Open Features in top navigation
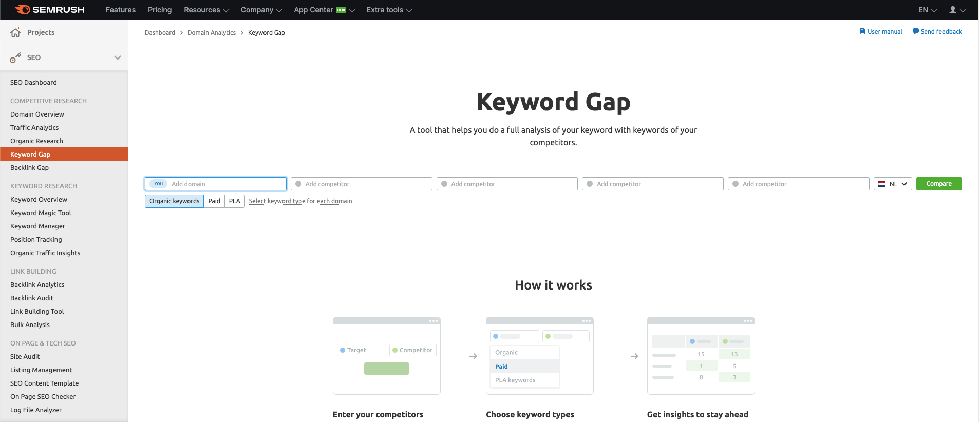 (121, 10)
